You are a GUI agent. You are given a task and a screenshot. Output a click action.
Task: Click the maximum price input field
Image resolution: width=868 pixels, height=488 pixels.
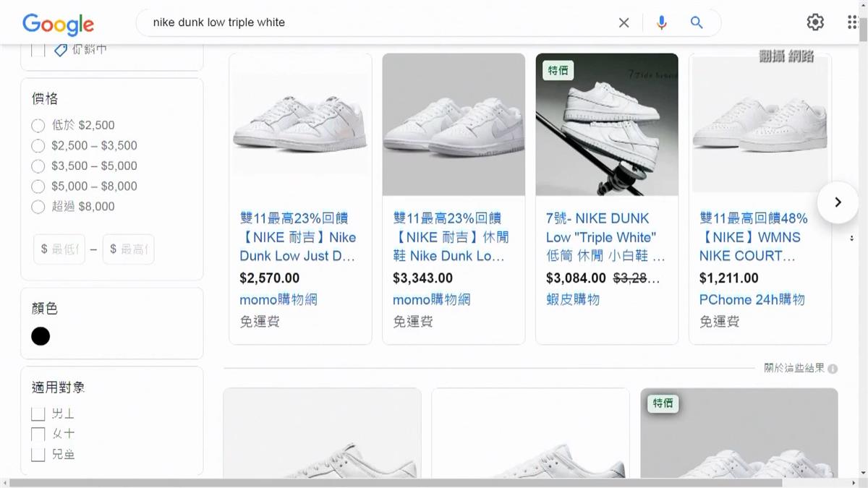point(128,249)
